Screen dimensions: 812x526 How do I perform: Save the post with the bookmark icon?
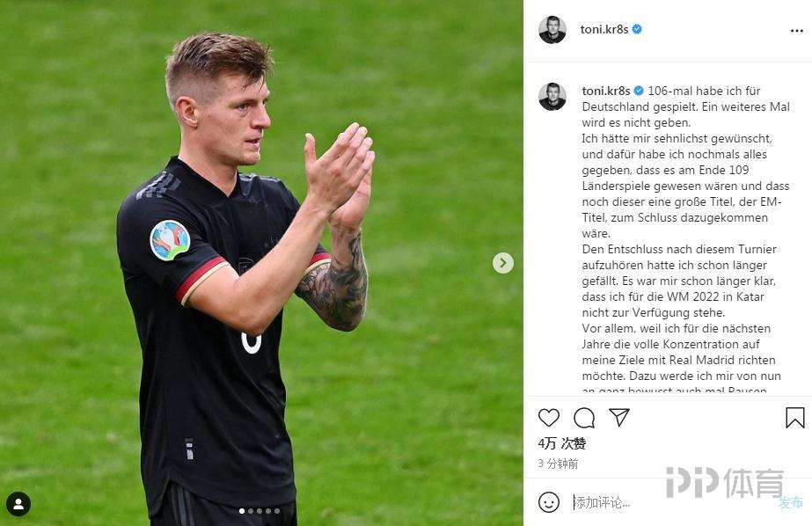point(795,418)
